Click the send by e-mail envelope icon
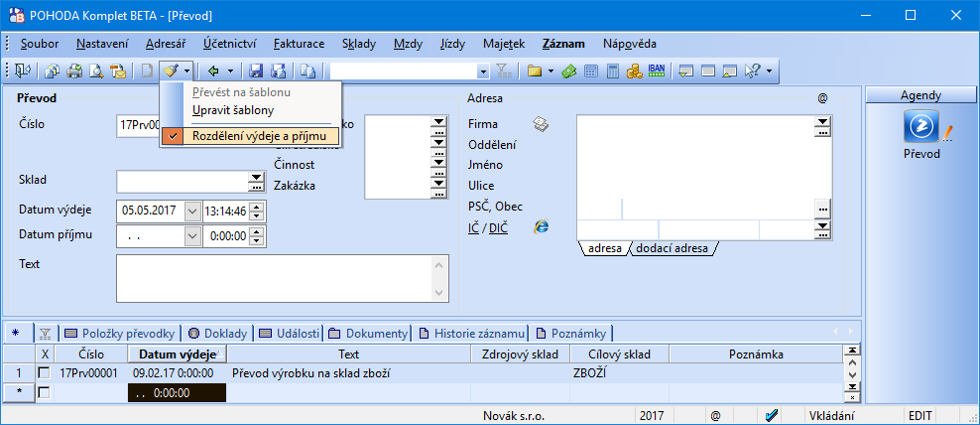Image resolution: width=980 pixels, height=425 pixels. click(118, 71)
